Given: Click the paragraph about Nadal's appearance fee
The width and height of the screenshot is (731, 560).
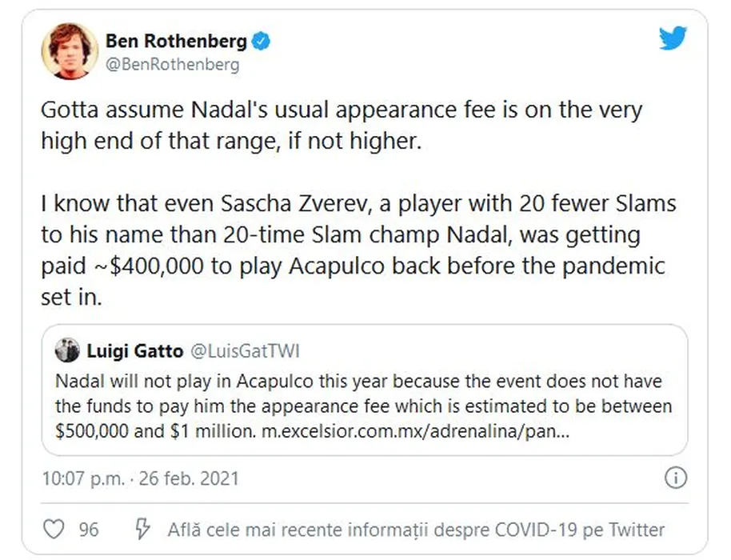Looking at the screenshot, I should tap(342, 125).
